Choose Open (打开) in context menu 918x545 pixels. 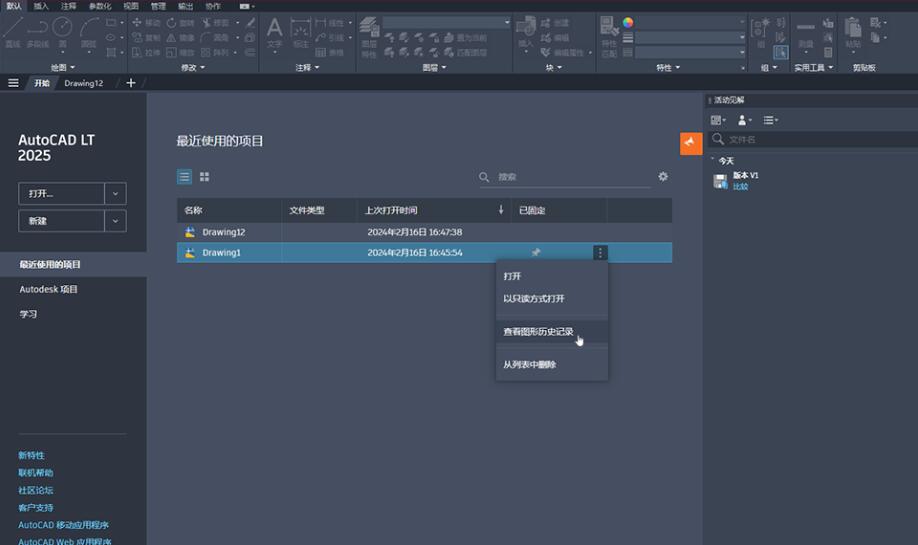pos(552,276)
